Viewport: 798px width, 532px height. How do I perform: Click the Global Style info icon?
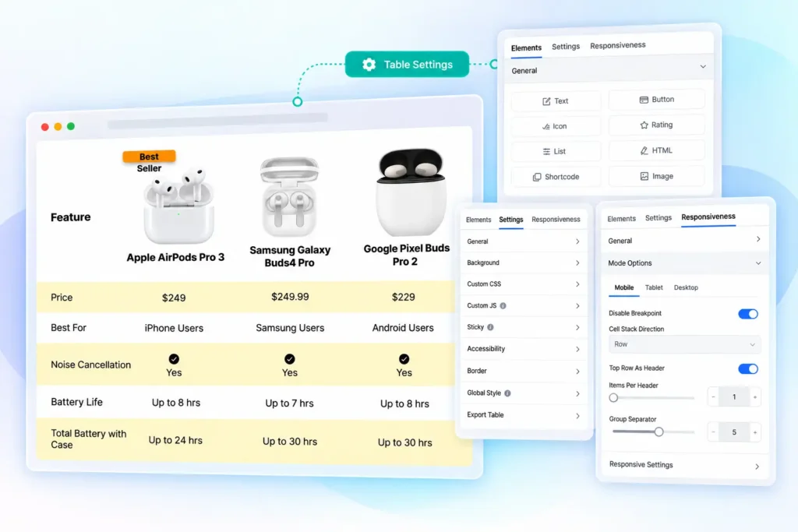pos(507,393)
